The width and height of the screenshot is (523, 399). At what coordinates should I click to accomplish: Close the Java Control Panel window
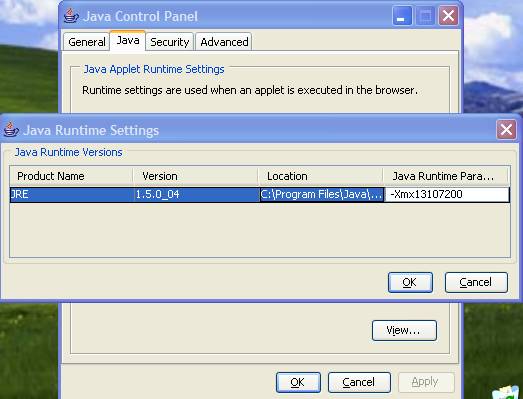click(x=448, y=16)
